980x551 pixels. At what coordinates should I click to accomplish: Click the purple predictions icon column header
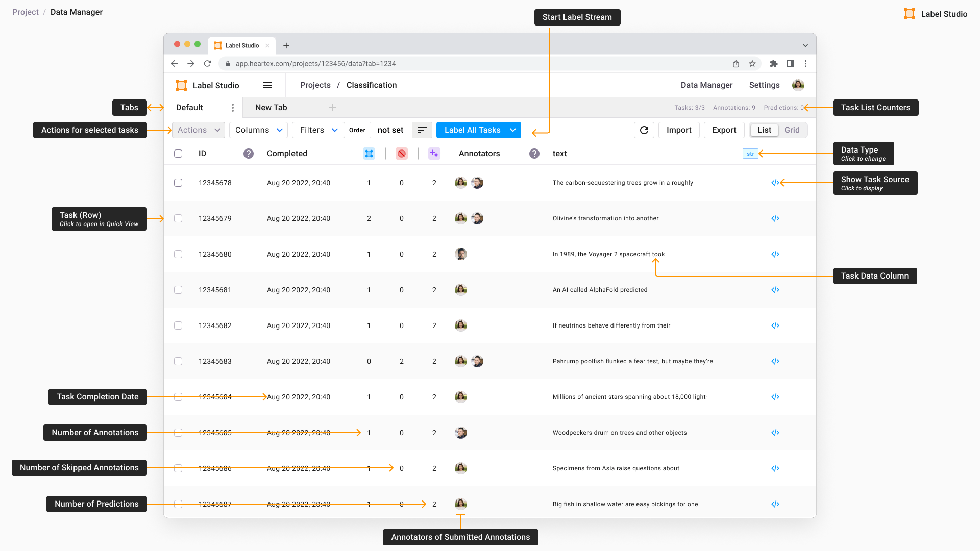pyautogui.click(x=433, y=153)
